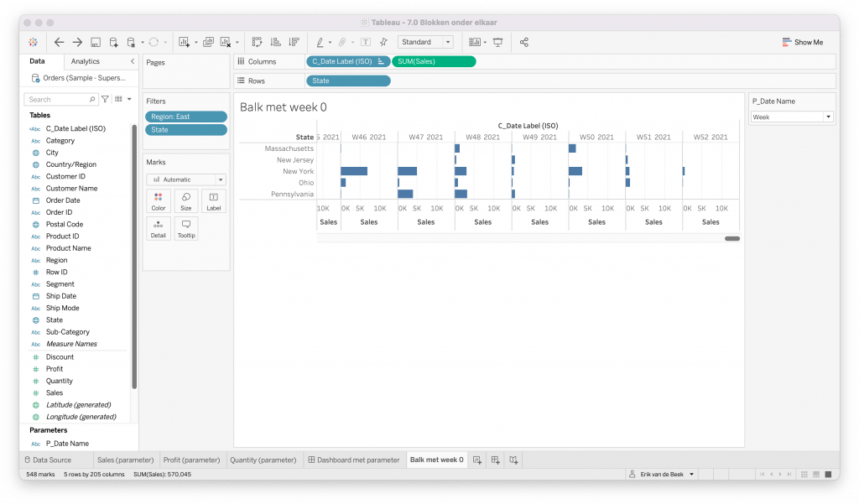Click the Region: East filter pill
Viewport: 859px width, 504px height.
point(185,117)
